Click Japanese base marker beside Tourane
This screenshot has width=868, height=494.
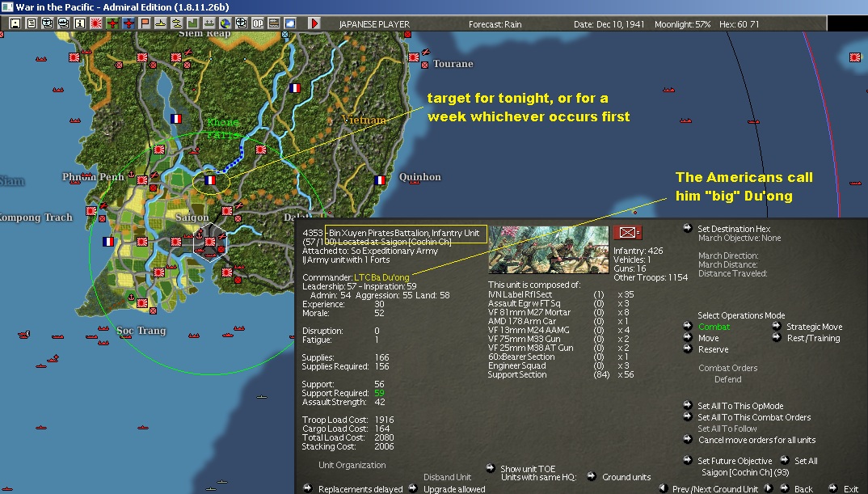pos(414,57)
